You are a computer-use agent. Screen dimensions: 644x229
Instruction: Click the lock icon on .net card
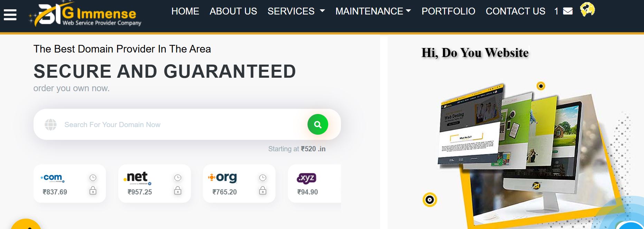178,190
